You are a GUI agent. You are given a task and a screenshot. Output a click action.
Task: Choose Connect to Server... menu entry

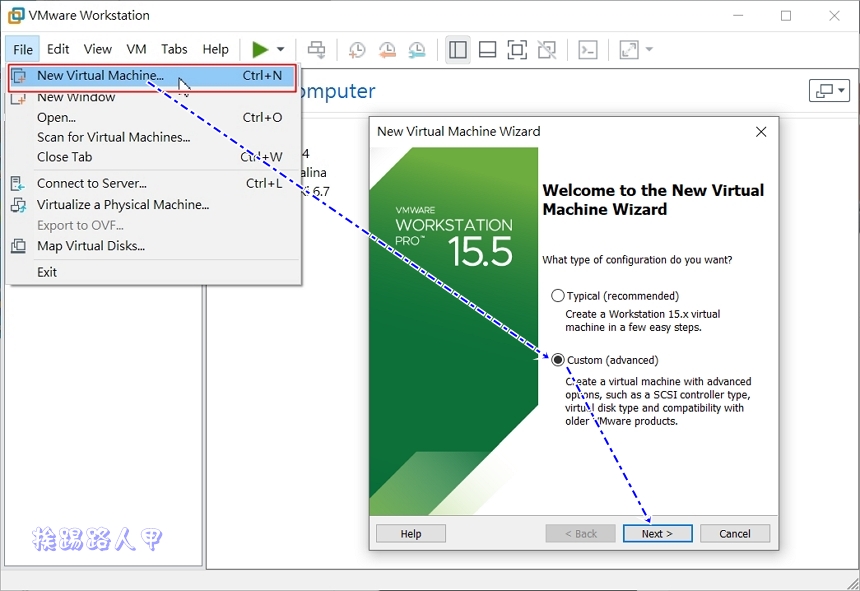[92, 183]
